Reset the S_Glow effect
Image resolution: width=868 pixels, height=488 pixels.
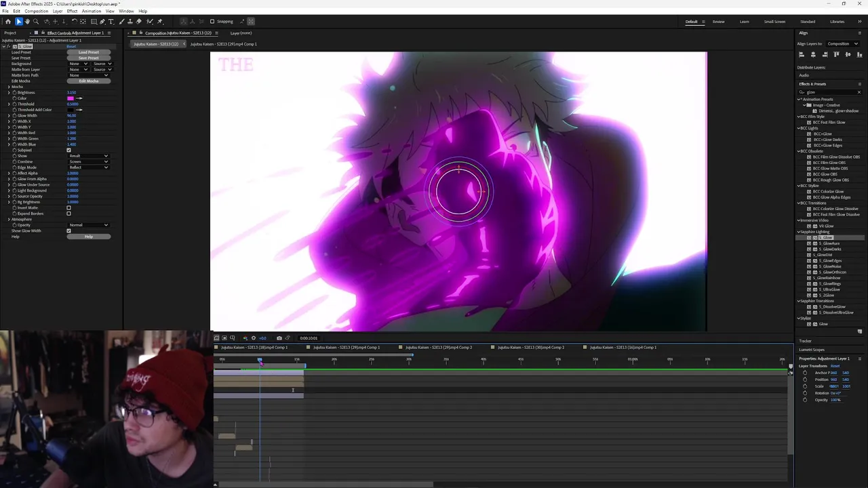[x=71, y=47]
